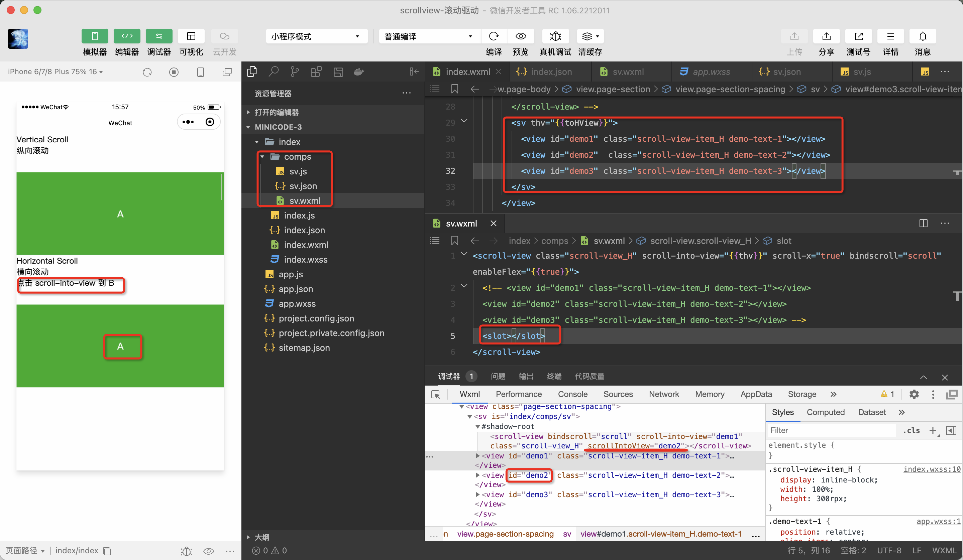
Task: Click the 编译 compile refresh icon
Action: point(493,36)
